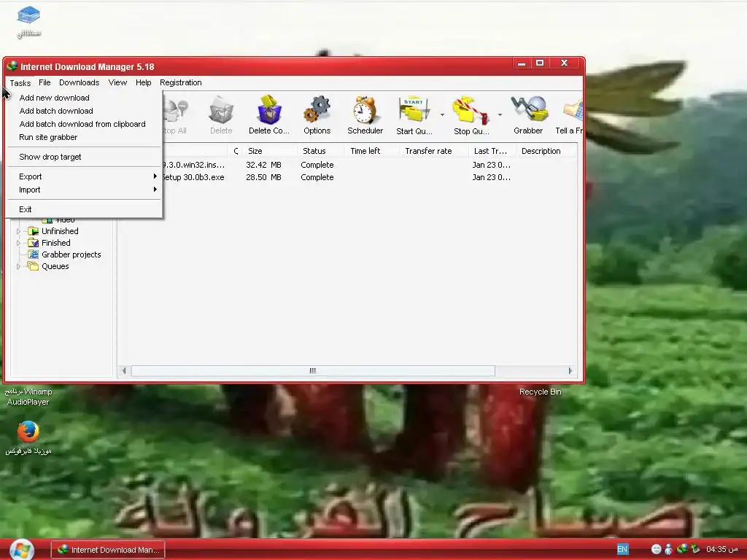Sort by the Last Try column header

[492, 151]
